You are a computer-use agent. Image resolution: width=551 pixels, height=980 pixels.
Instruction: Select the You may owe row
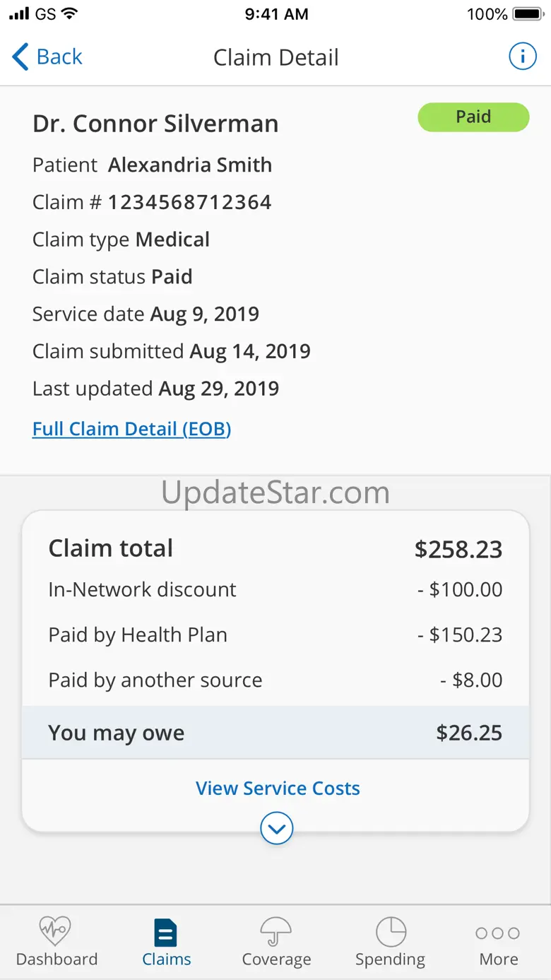tap(275, 733)
